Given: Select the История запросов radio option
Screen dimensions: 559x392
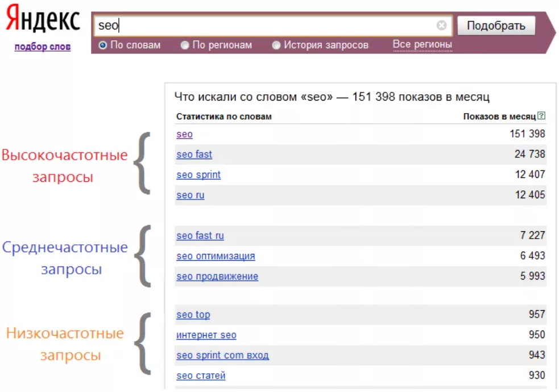Looking at the screenshot, I should pos(276,45).
